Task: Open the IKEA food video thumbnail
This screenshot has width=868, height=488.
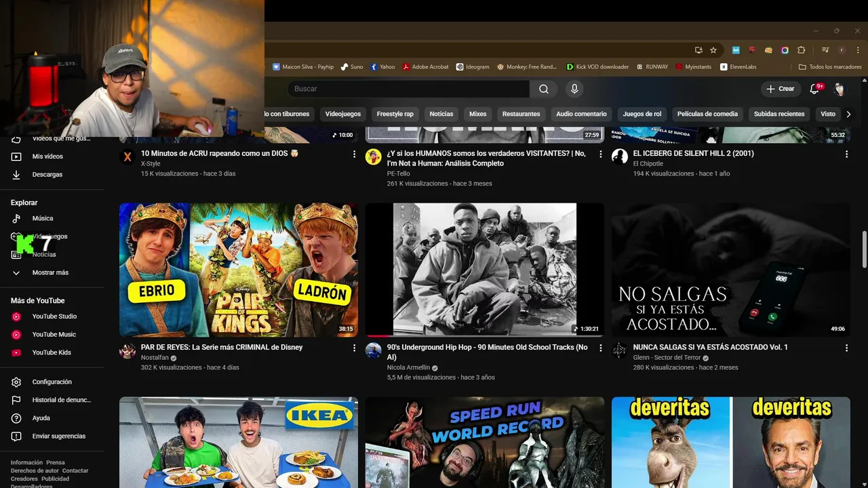Action: pyautogui.click(x=239, y=443)
